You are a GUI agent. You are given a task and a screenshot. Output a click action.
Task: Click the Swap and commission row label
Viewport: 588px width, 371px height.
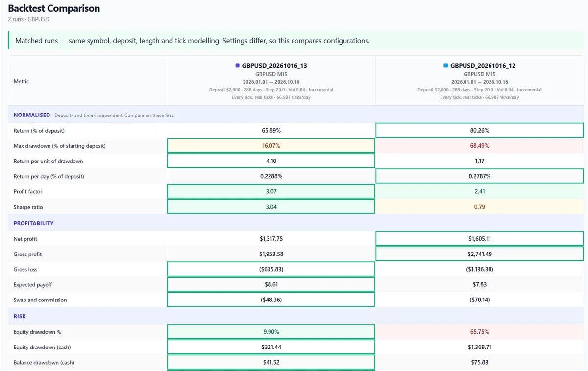[40, 300]
